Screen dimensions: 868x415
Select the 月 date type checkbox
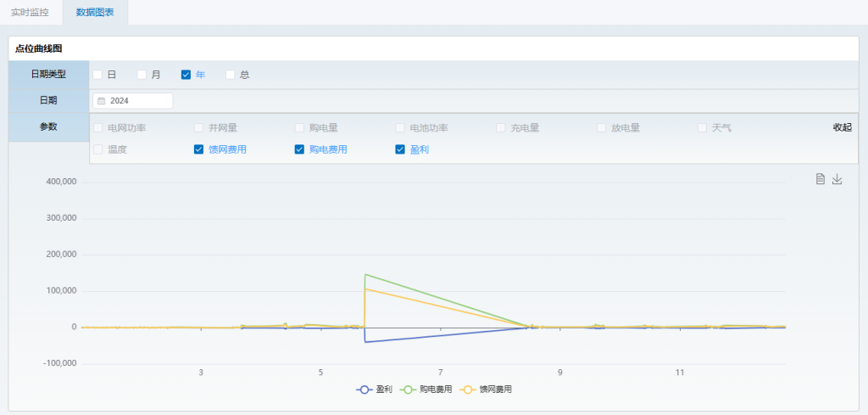point(142,75)
